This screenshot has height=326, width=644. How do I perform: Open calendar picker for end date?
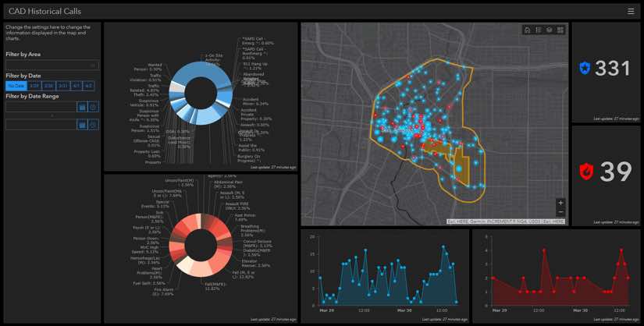click(82, 125)
